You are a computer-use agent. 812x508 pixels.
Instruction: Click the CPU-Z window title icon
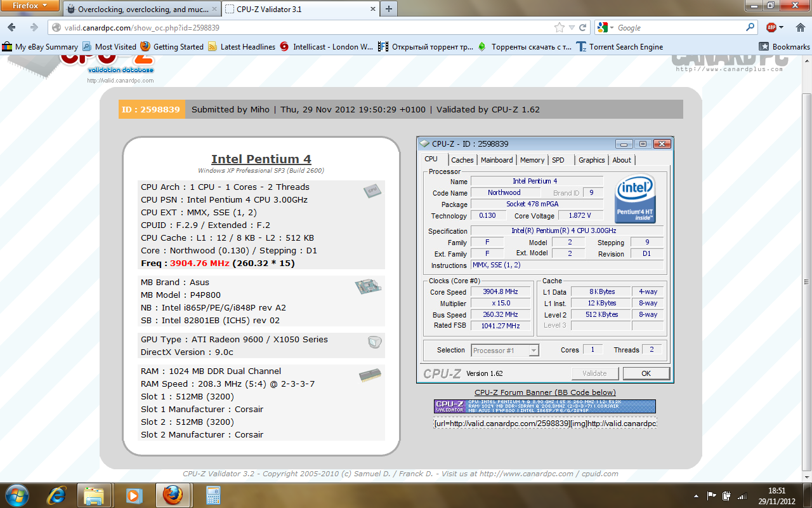[425, 144]
